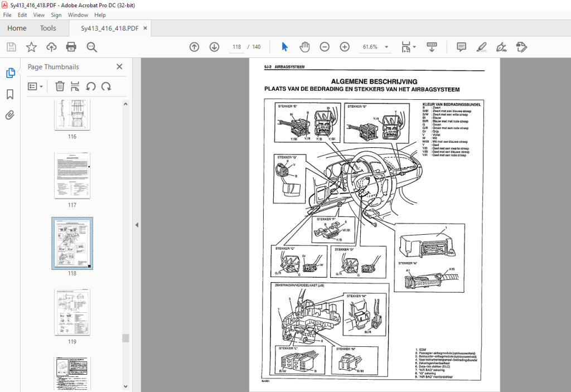Activate the Hand pan tool
Screen dimensions: 571x392
pos(304,47)
